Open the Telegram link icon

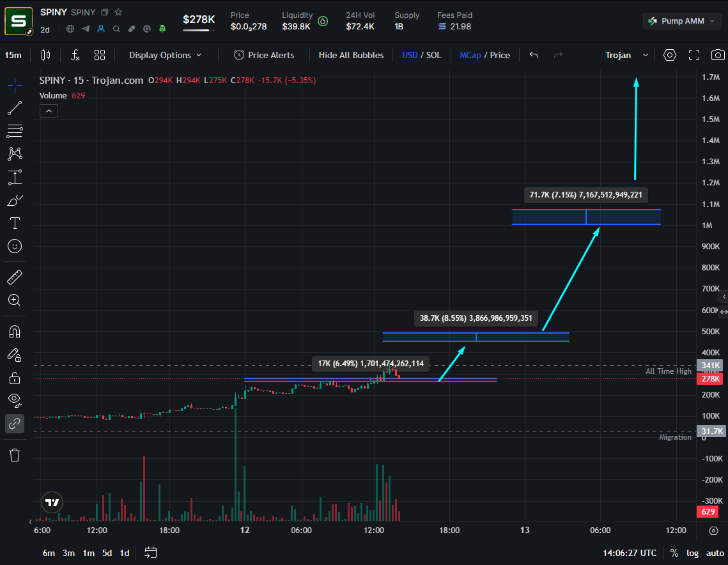[86, 29]
